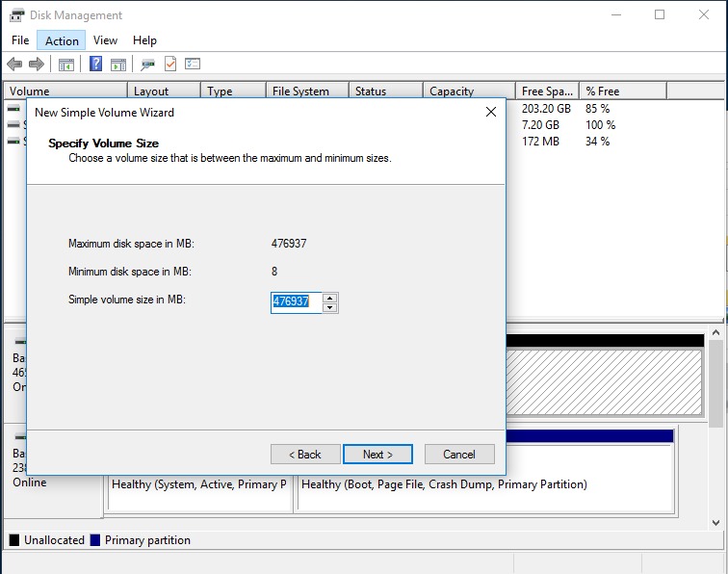This screenshot has height=574, width=728.
Task: Toggle the Show/Hide Action Pane icon
Action: tap(118, 65)
